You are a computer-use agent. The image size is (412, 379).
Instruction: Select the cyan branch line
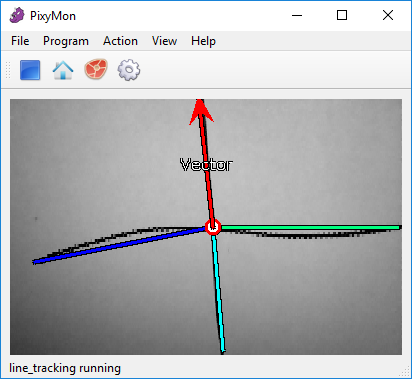click(218, 293)
